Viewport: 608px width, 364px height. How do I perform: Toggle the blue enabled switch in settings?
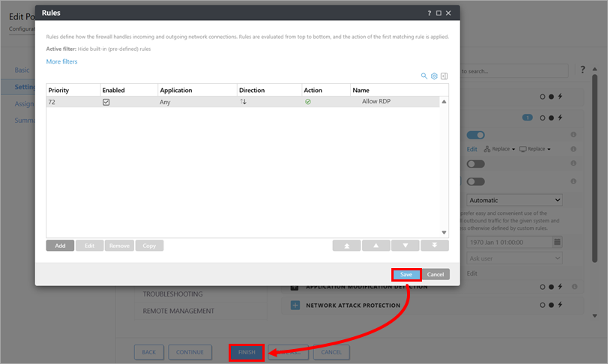[475, 135]
